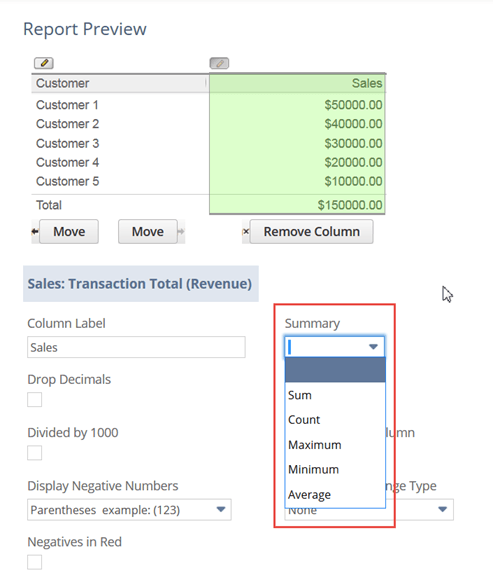Click the $50000.00 sales value

tap(353, 105)
